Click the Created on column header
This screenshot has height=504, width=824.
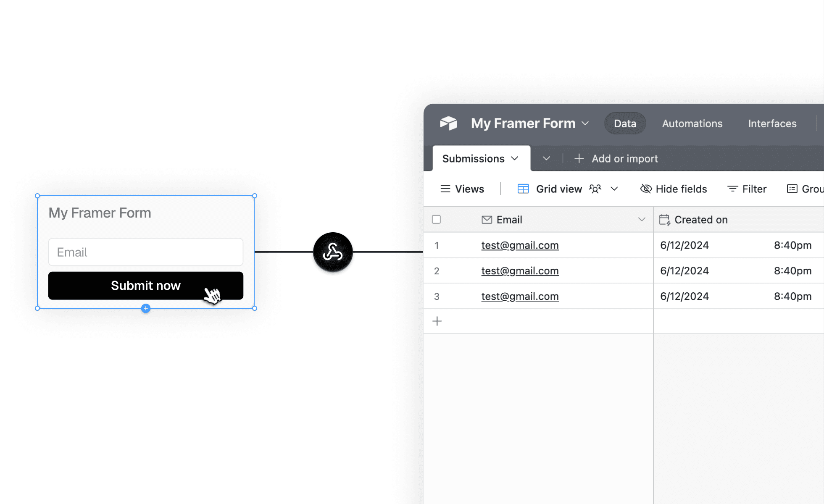coord(739,220)
